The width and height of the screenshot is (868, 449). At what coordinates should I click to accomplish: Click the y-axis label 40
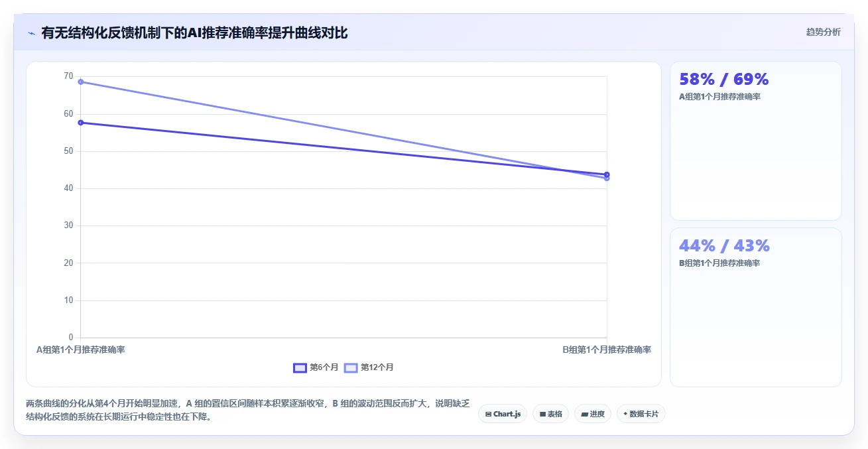pos(68,188)
